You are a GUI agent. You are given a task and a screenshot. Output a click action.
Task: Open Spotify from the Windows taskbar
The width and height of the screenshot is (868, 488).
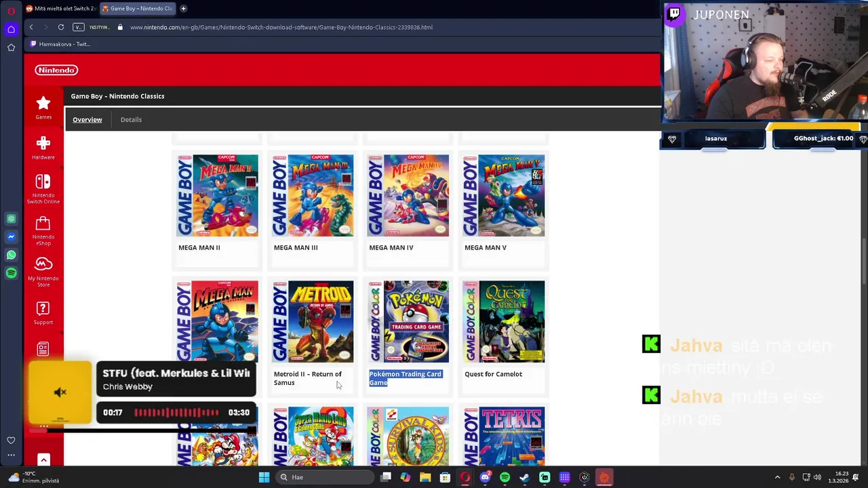tap(505, 477)
